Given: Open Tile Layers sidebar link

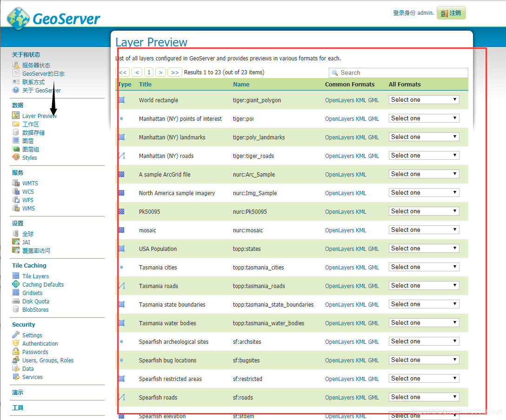Looking at the screenshot, I should [35, 276].
